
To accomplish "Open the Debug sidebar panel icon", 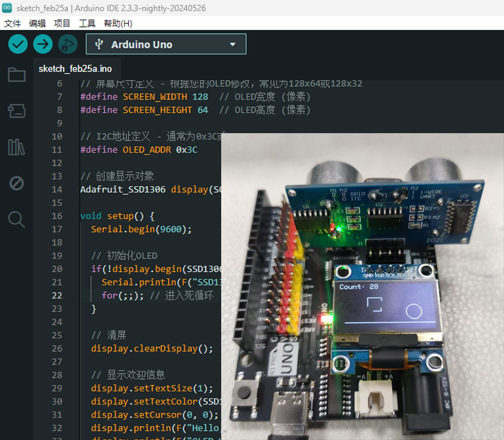I will [x=16, y=183].
